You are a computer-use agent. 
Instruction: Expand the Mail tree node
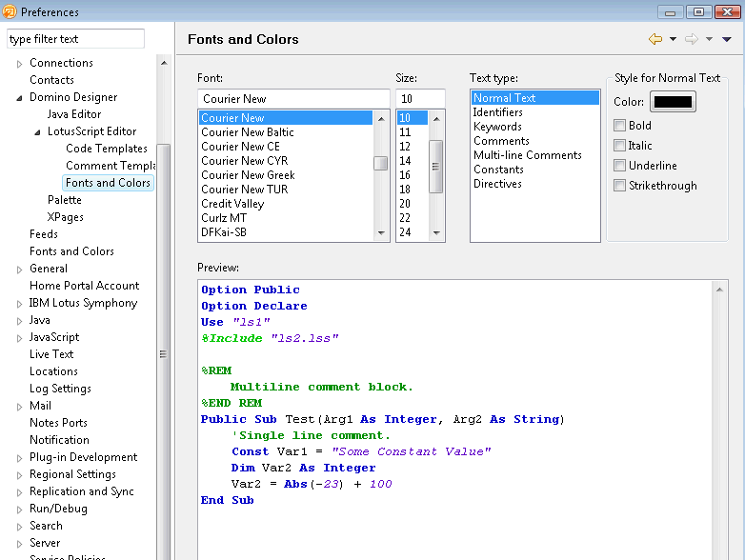(x=19, y=407)
